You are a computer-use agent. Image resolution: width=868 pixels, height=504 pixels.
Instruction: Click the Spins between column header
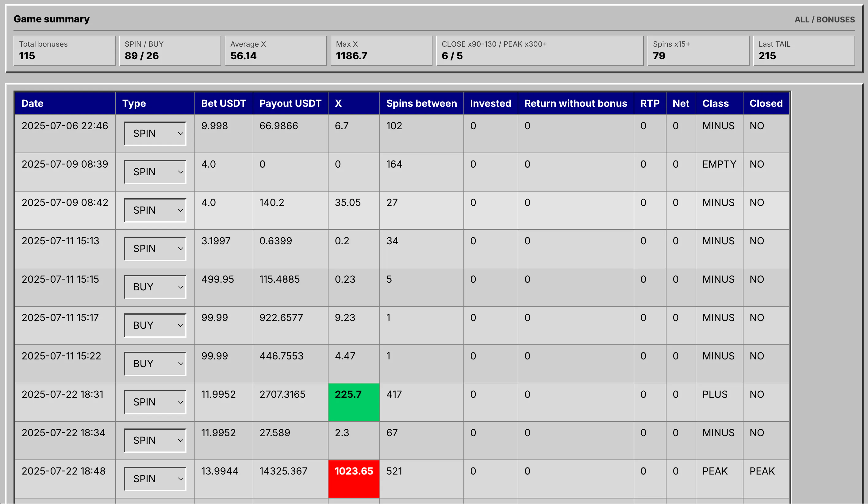(x=422, y=103)
